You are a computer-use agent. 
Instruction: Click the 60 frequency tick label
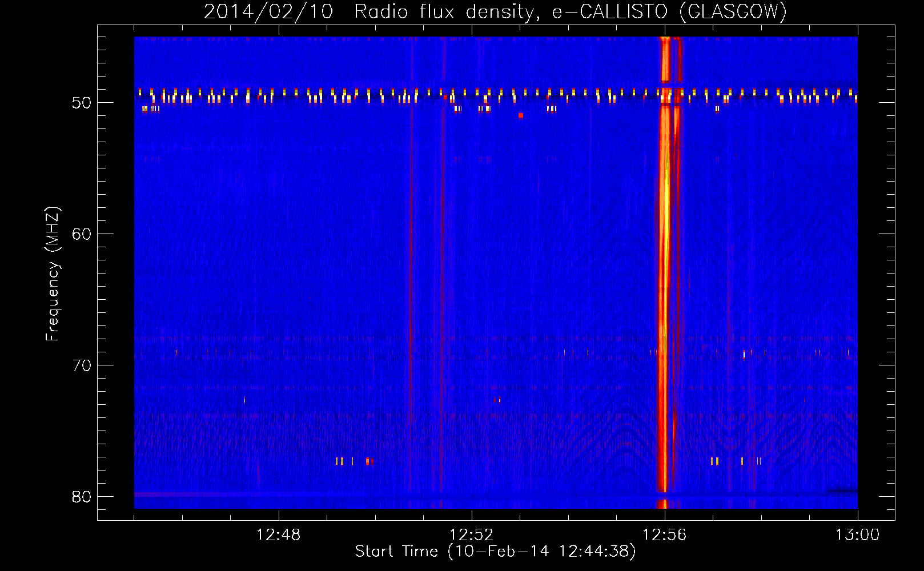(x=82, y=234)
